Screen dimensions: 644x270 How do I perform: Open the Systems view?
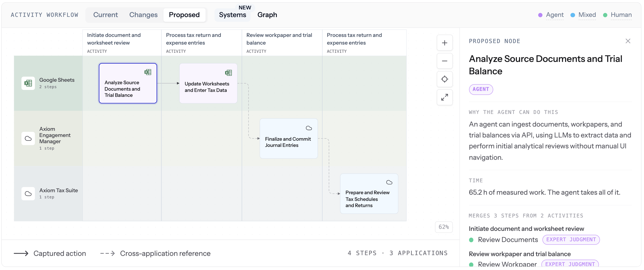coord(232,15)
